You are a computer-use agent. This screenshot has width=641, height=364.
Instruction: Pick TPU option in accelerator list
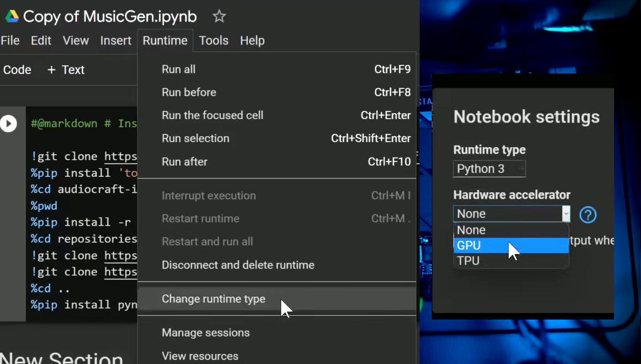(511, 260)
